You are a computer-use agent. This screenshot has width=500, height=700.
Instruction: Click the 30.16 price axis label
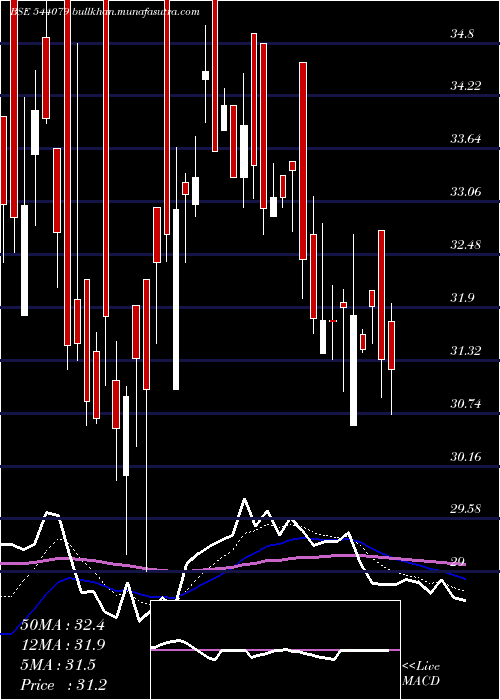pos(465,456)
